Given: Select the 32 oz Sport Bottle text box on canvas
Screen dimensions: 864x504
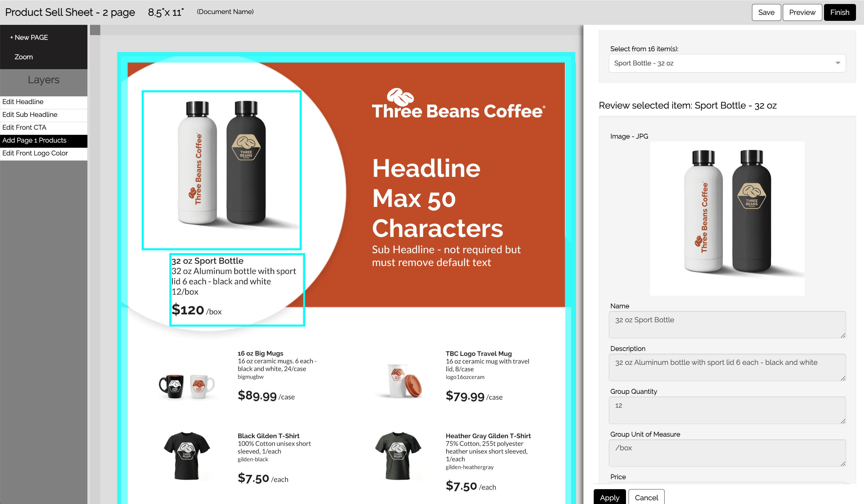Looking at the screenshot, I should 237,290.
